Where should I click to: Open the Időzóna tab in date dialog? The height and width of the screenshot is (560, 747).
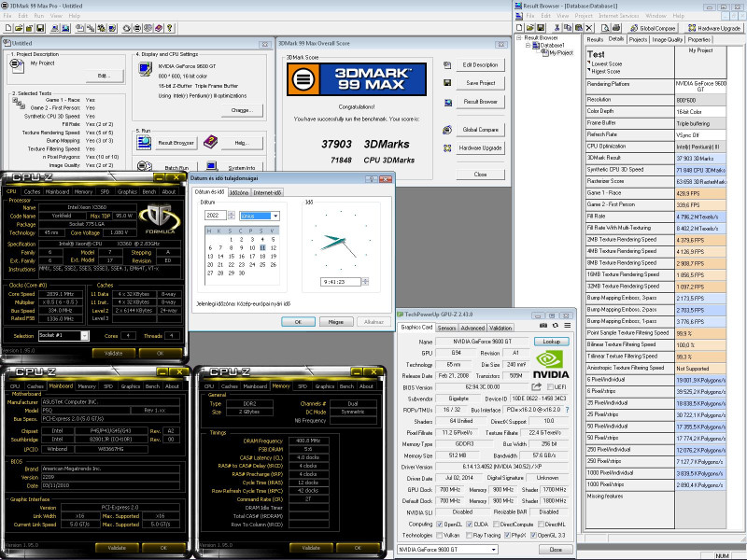239,193
